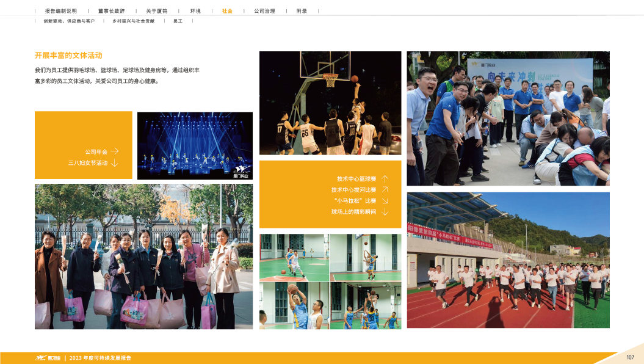Click the diagonal up-right arrow beside 技术中心拔河比赛

(x=385, y=190)
